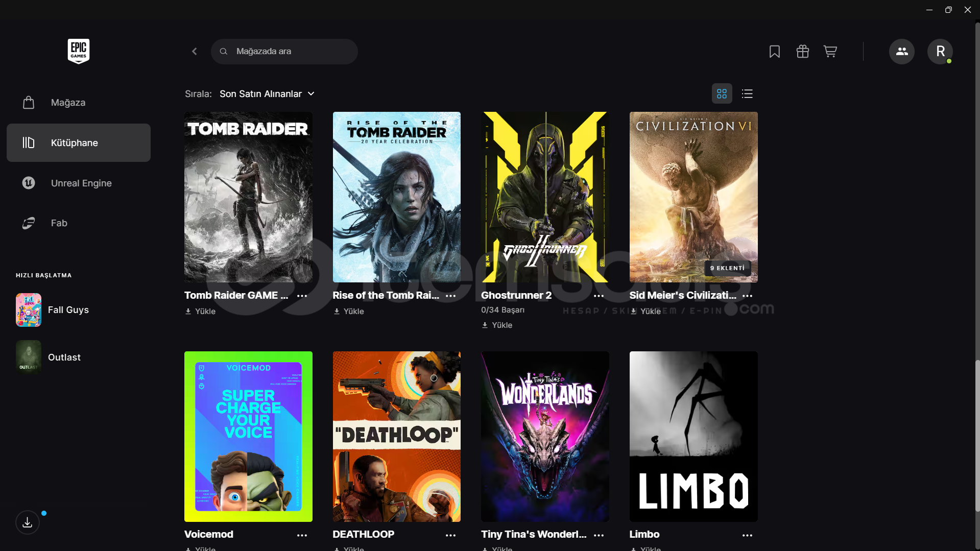Screen dimensions: 980x551
Task: Open options for Tiny Tina's Wonderlands
Action: click(599, 535)
